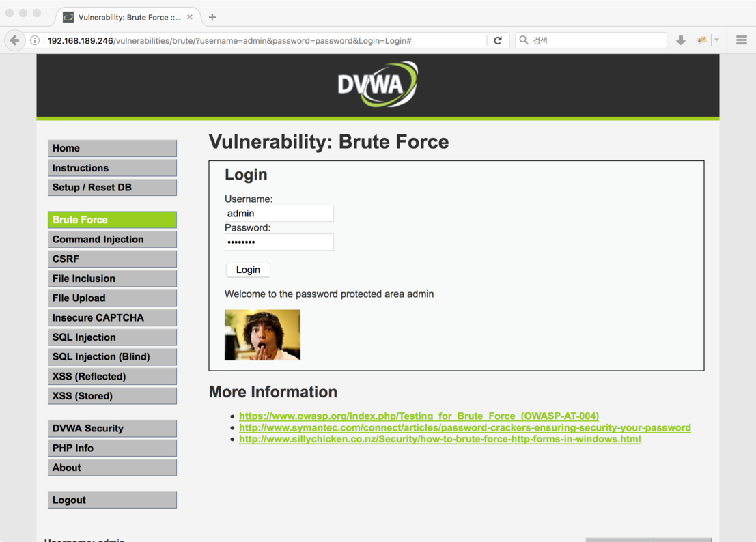Go back using the browser back arrow
The height and width of the screenshot is (542, 756).
point(14,40)
